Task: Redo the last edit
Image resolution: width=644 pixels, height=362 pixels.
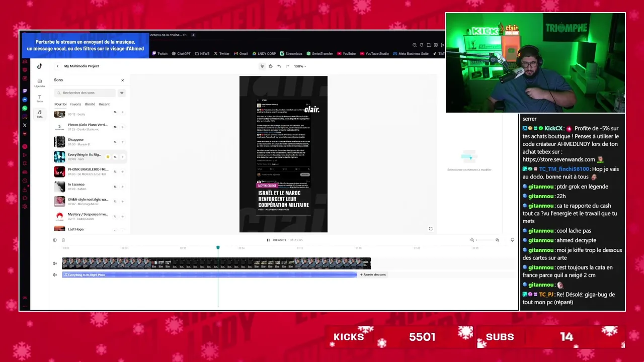Action: (x=287, y=66)
